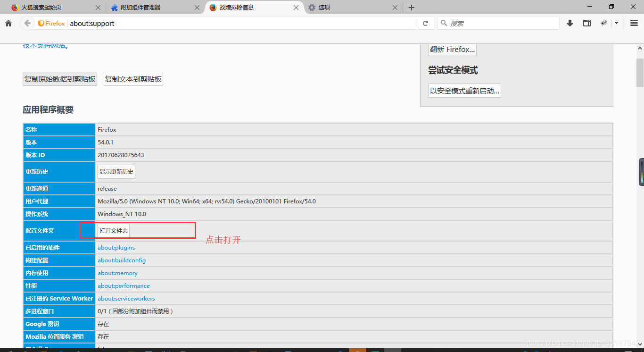The image size is (644, 352).
Task: Select the Windows_NT 10.0 value
Action: tap(122, 214)
